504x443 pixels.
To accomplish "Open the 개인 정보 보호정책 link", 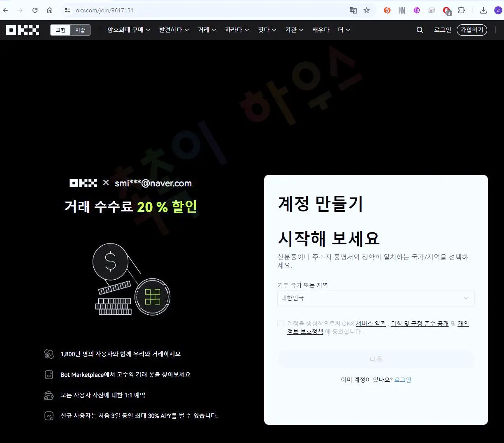I will [305, 332].
